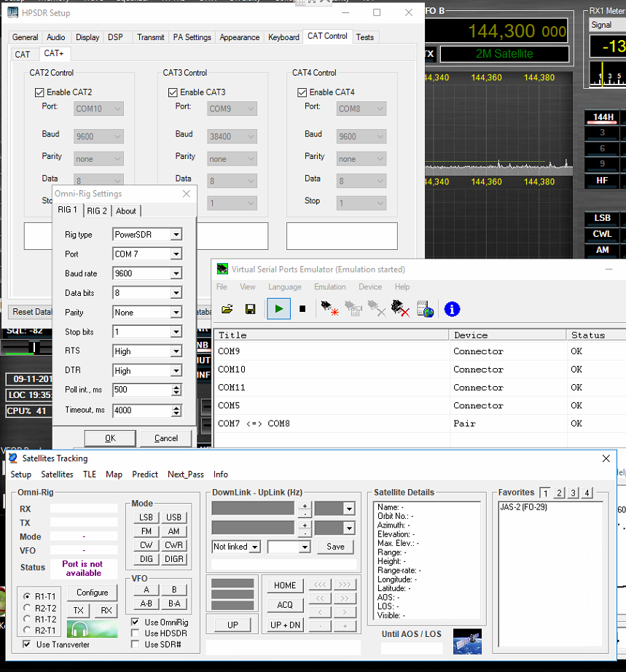Click the Reset Database button in HPSDR Setup
626x672 pixels.
(31, 311)
